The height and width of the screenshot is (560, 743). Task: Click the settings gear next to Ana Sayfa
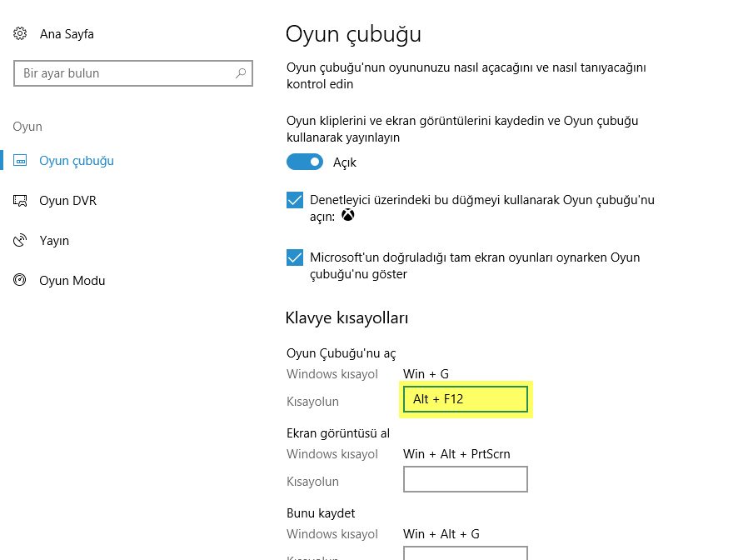tap(19, 33)
